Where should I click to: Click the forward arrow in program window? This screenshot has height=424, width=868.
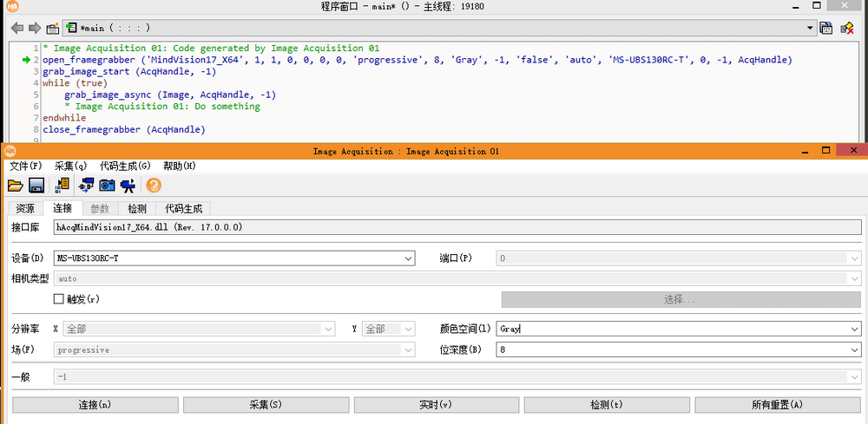point(35,28)
